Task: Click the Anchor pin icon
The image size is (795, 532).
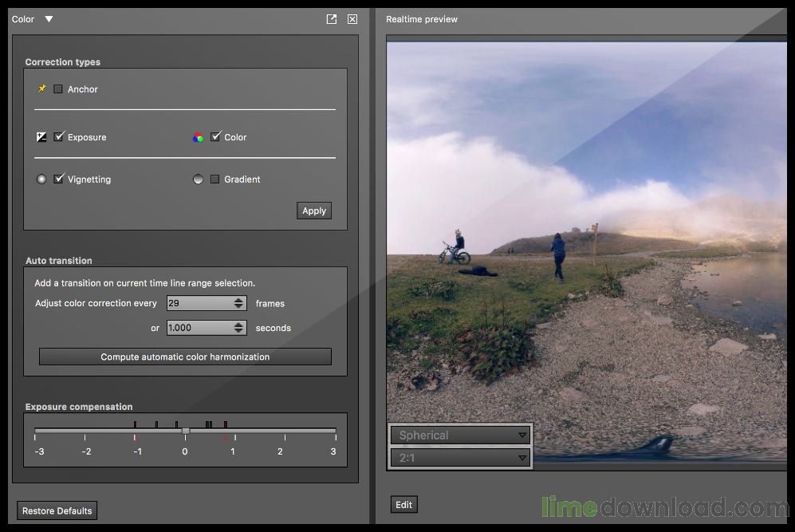Action: pyautogui.click(x=42, y=89)
